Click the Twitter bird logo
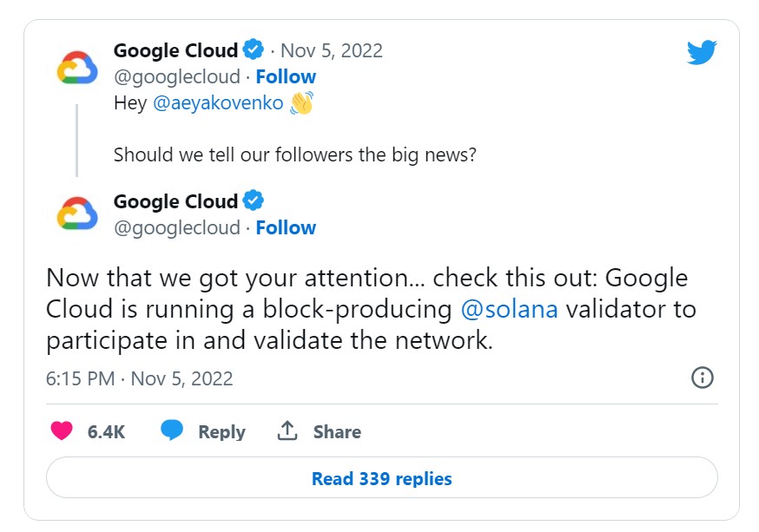 (x=702, y=52)
